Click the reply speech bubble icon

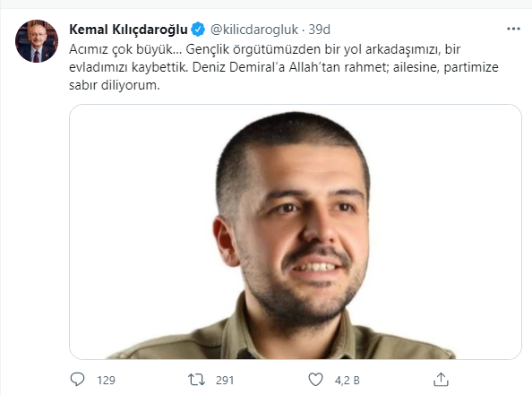77,380
